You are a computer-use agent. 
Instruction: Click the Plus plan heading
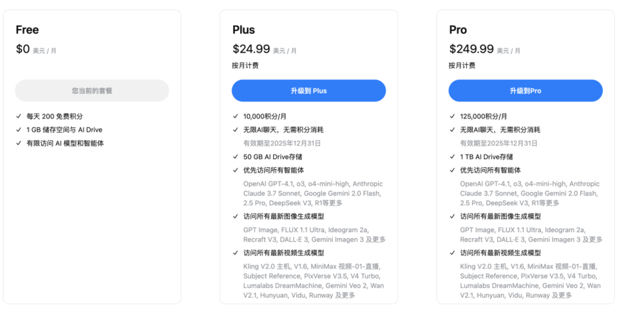243,30
